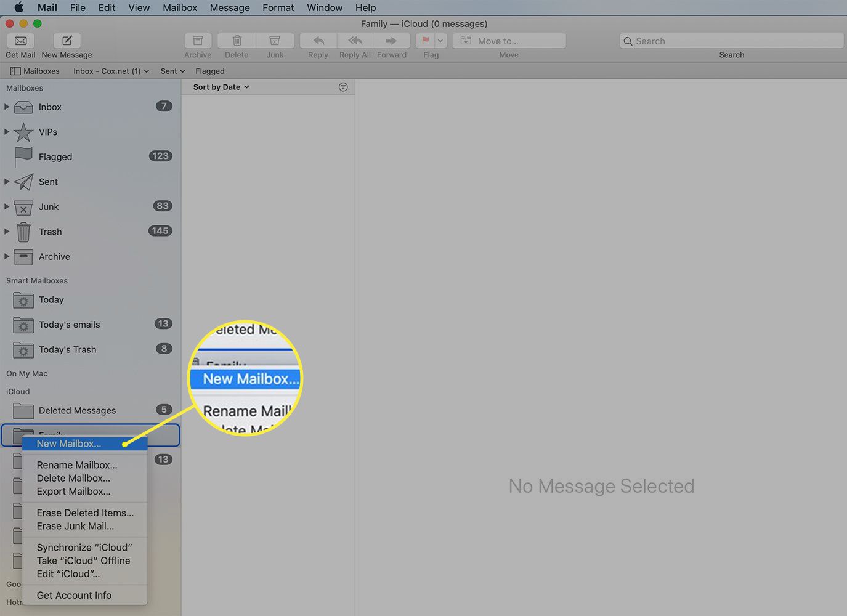Select the Archive mailbox
847x616 pixels.
[91, 256]
